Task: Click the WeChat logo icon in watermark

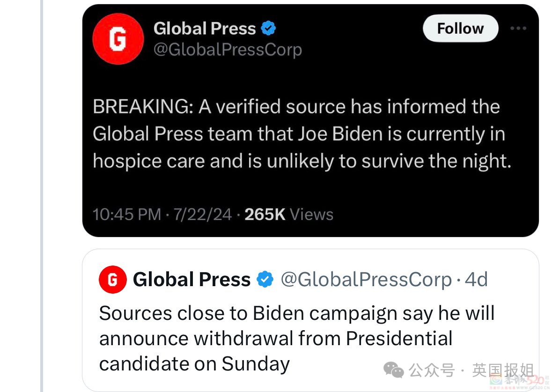Action: point(394,370)
